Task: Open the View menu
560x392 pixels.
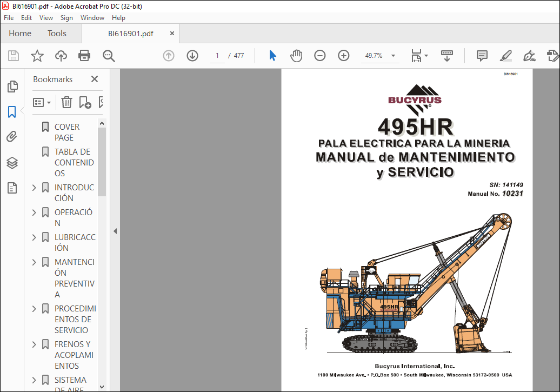Action: point(46,18)
